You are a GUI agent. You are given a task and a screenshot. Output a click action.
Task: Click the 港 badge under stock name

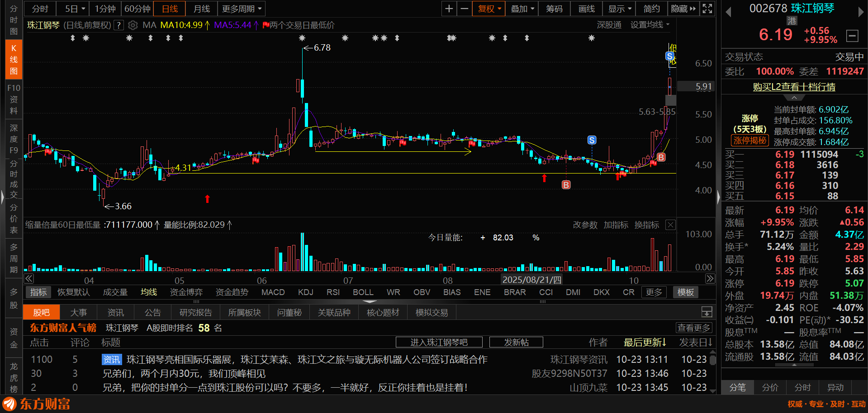click(x=792, y=21)
